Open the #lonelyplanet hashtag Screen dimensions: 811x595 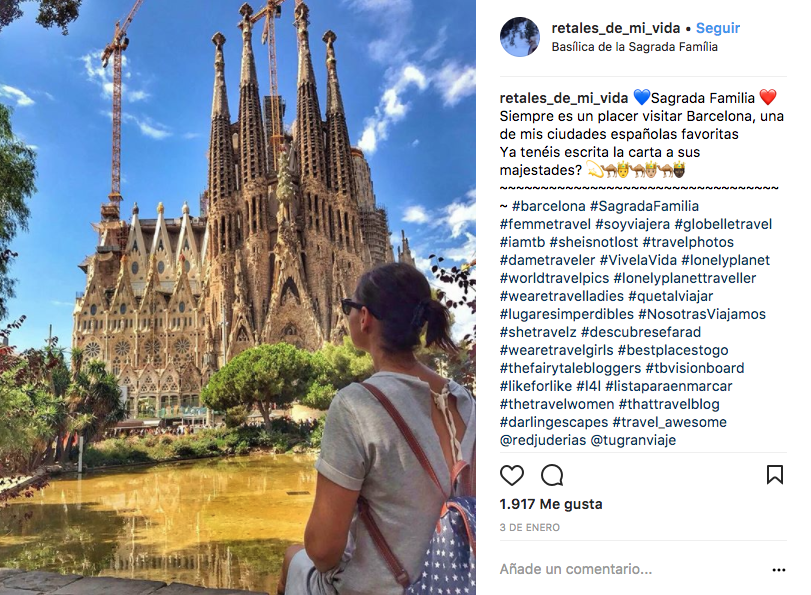click(x=725, y=260)
